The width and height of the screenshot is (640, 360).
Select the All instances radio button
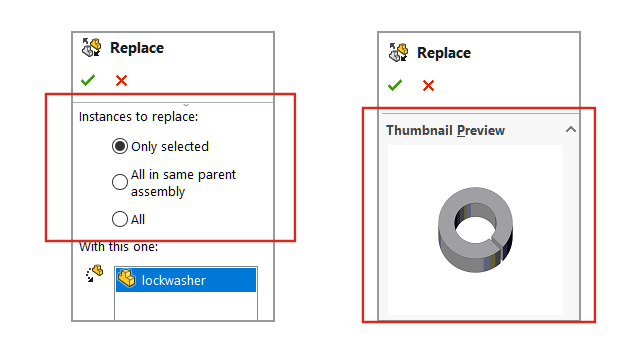tap(120, 219)
